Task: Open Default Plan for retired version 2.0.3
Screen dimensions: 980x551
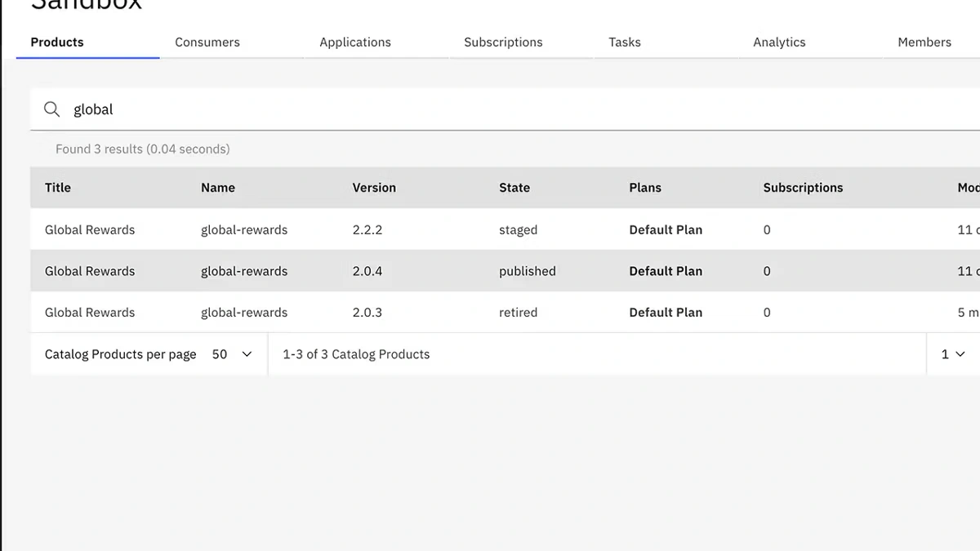Action: coord(666,313)
